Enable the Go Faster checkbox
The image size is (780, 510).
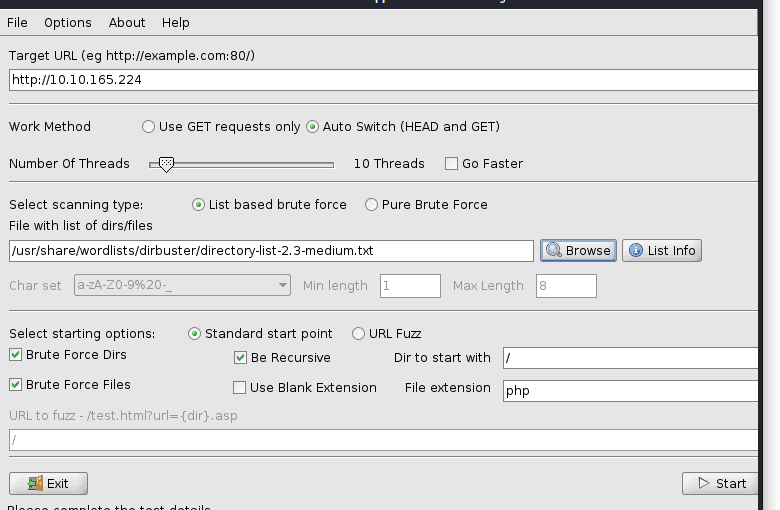click(x=451, y=164)
